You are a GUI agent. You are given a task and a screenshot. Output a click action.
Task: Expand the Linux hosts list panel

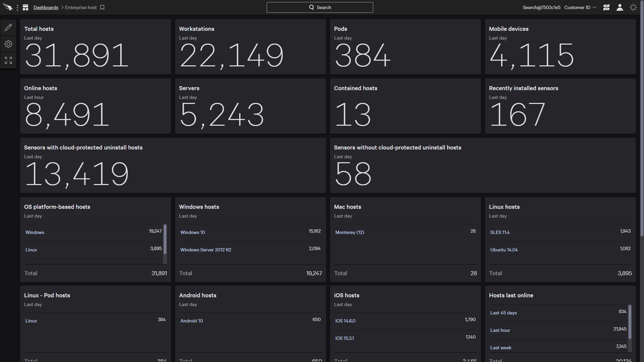point(504,206)
